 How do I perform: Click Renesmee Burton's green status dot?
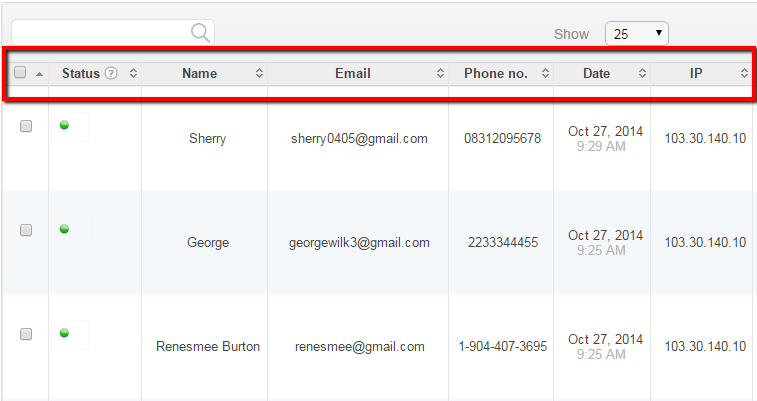[64, 333]
